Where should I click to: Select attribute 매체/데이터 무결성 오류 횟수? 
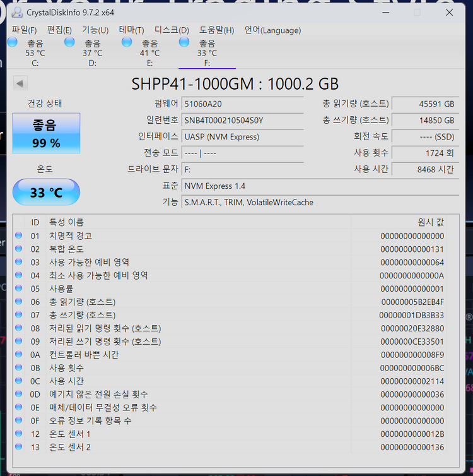pos(103,408)
